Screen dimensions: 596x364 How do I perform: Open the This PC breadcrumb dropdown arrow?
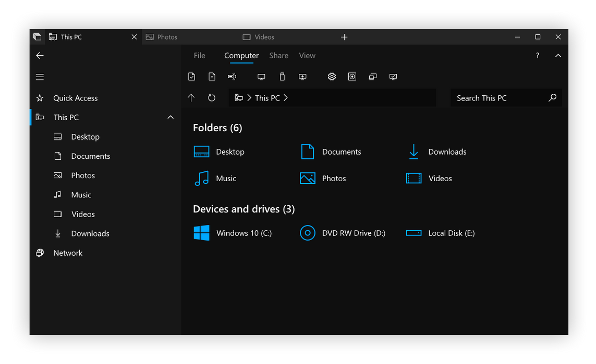pos(286,97)
